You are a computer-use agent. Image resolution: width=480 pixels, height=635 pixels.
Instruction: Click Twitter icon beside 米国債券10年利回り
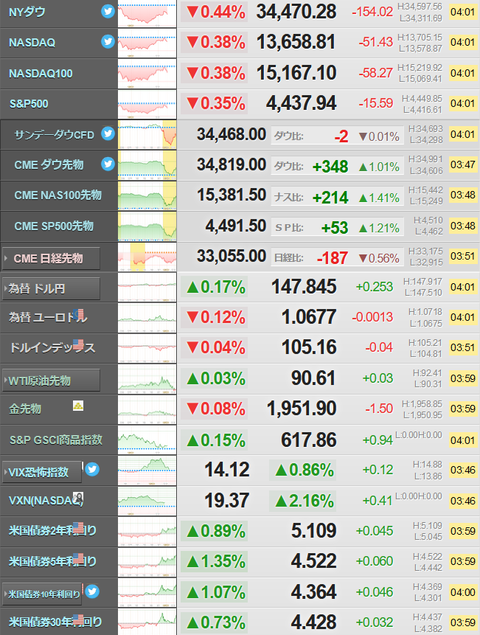pyautogui.click(x=92, y=592)
